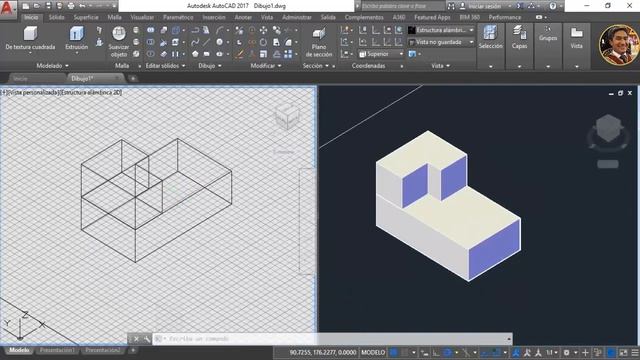Open the Grupos panel
The width and height of the screenshot is (640, 360).
pyautogui.click(x=548, y=33)
